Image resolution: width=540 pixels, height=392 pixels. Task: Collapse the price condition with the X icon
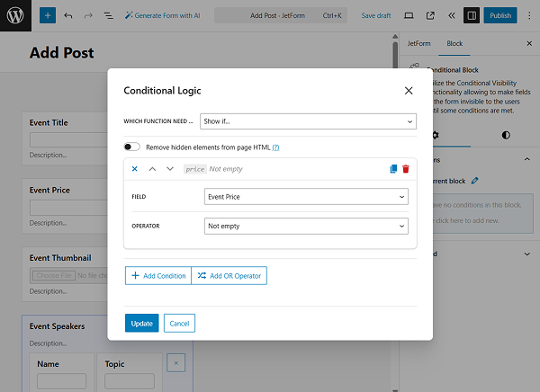click(x=135, y=169)
